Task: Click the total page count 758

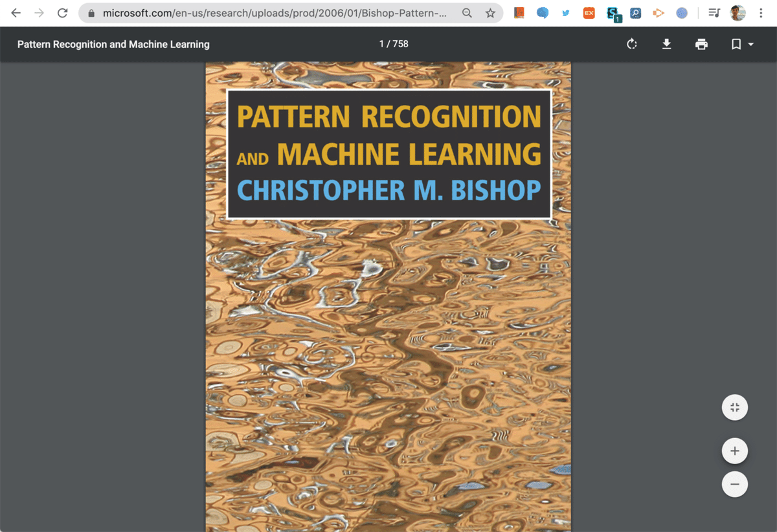Action: (401, 44)
